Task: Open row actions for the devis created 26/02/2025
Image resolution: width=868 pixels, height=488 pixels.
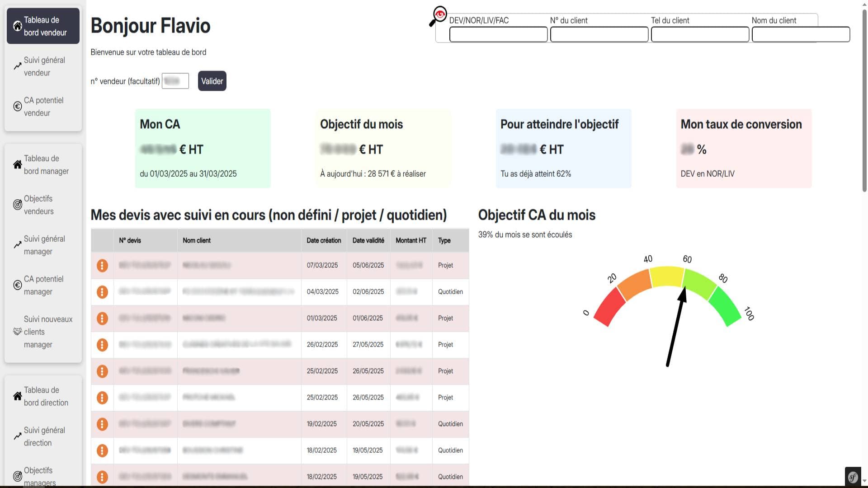Action: click(x=102, y=345)
